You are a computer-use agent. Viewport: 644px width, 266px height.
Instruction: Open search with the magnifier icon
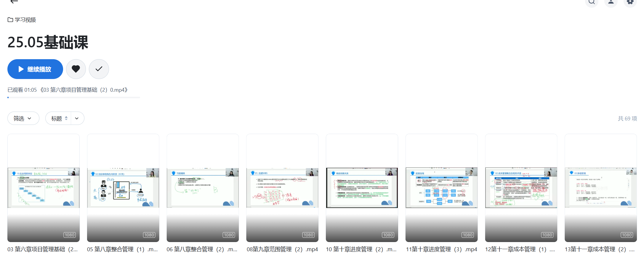592,2
